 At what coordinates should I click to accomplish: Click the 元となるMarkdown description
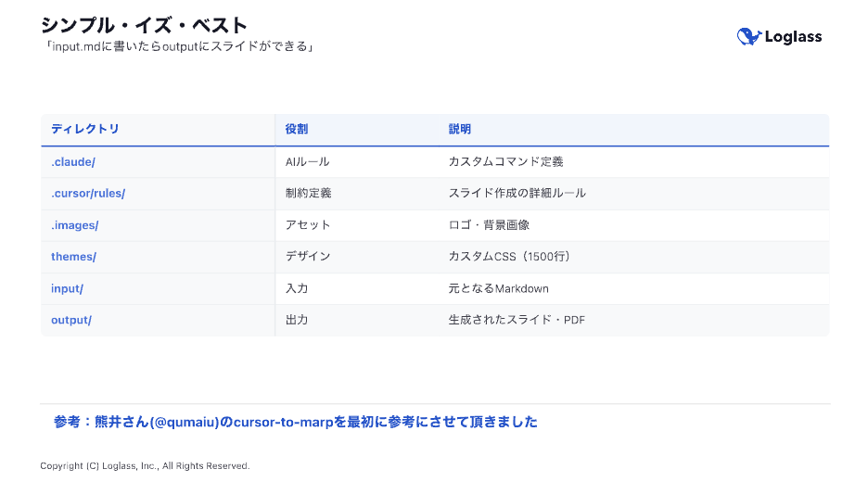(x=498, y=288)
